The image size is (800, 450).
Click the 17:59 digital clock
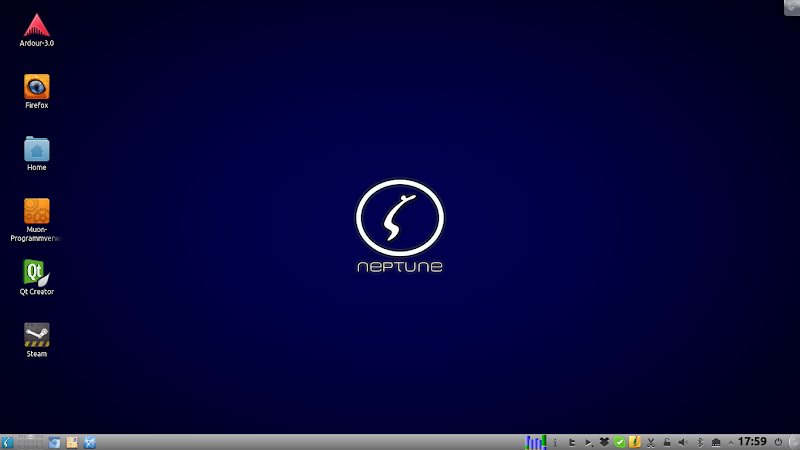click(x=752, y=441)
